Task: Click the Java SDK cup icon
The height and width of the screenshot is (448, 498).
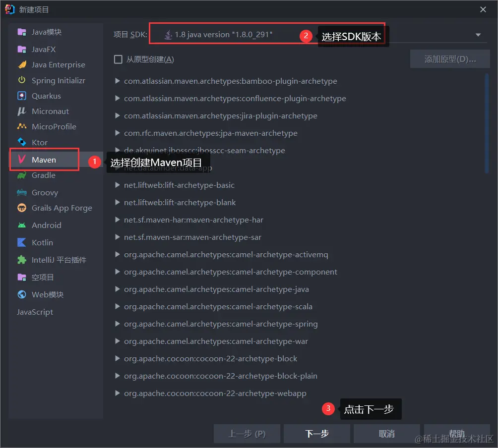Action: coord(168,35)
